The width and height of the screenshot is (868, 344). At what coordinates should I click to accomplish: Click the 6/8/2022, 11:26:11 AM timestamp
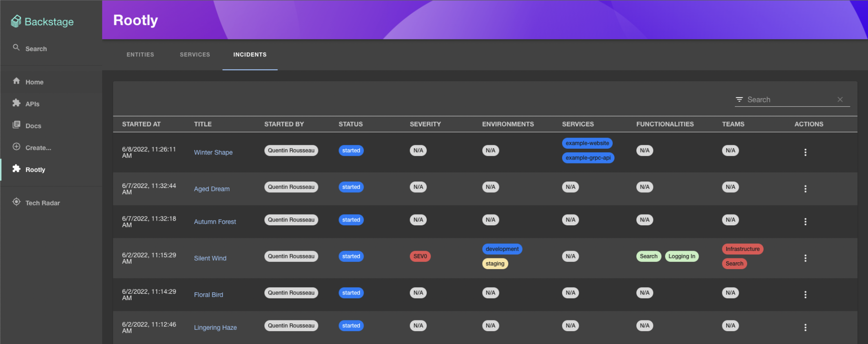pyautogui.click(x=149, y=152)
